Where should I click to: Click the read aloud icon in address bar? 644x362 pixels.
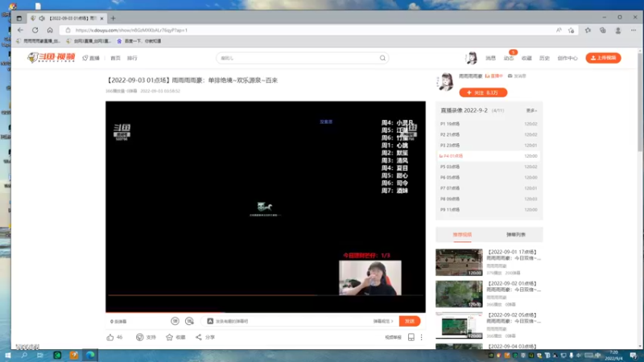click(x=559, y=30)
